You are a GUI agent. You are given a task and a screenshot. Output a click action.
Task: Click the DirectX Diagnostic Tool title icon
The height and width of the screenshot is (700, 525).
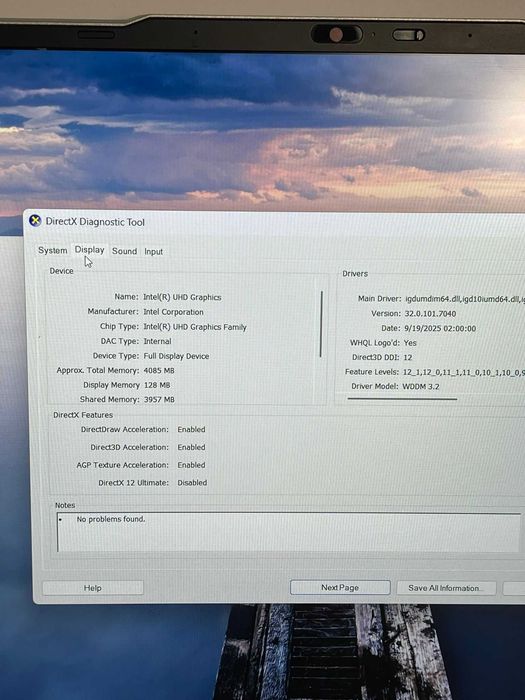(x=35, y=221)
